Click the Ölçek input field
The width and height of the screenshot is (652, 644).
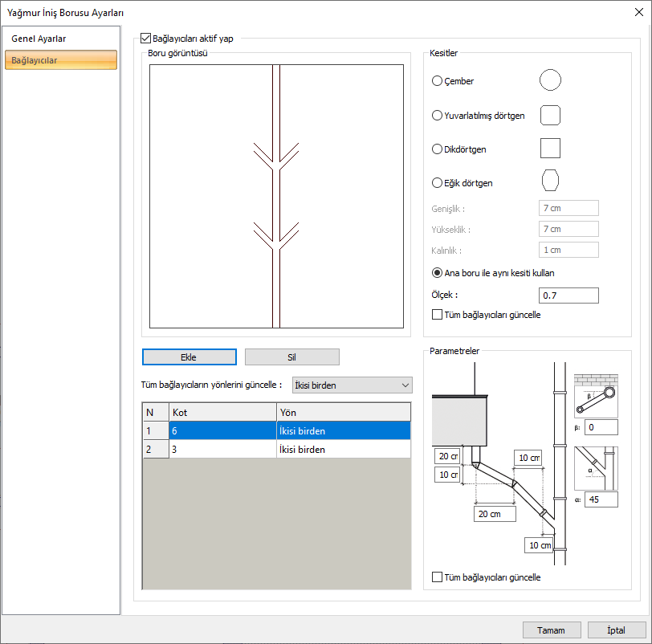point(568,296)
